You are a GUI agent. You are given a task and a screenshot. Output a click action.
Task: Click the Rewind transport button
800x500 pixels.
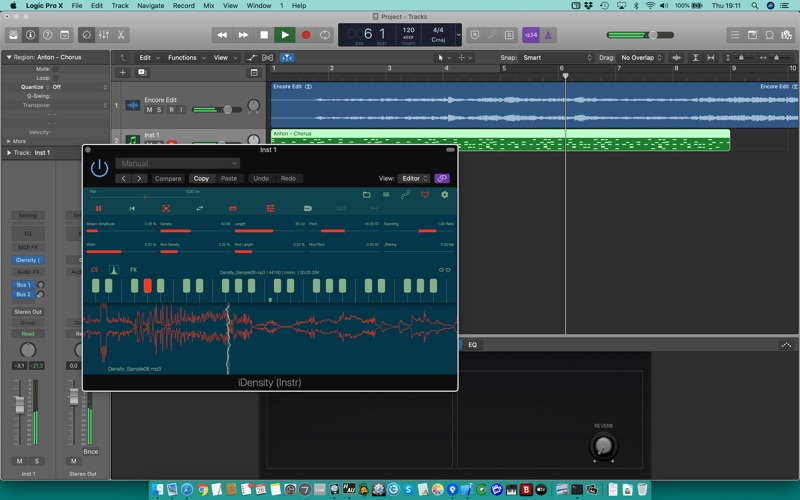coord(222,35)
